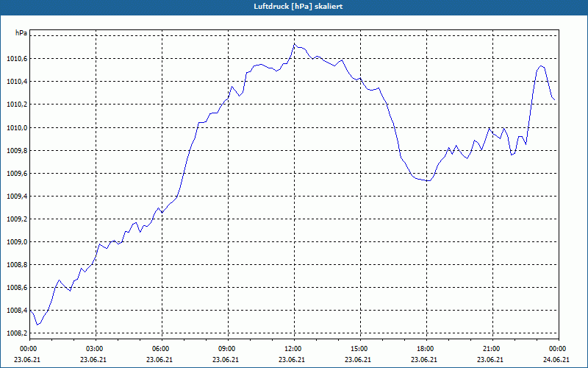Viewport: 588px width, 368px height.
Task: Click the 15:00 time label
Action: [360, 349]
